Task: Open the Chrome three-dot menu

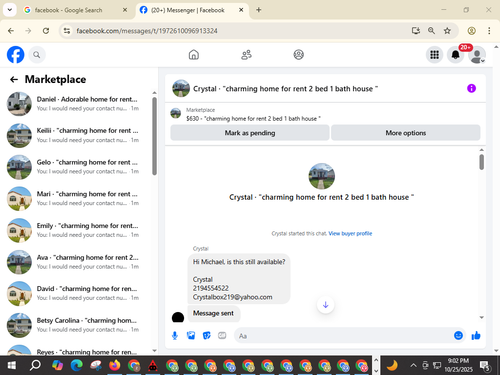Action: [x=489, y=31]
